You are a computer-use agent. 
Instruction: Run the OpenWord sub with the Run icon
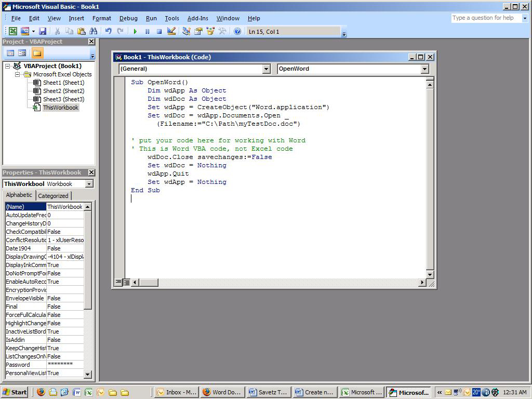point(135,31)
